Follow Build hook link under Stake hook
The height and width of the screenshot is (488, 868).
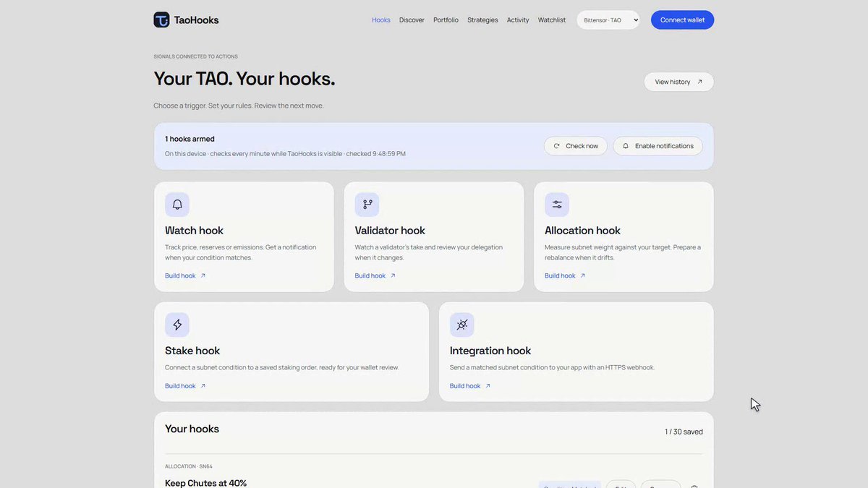click(185, 386)
